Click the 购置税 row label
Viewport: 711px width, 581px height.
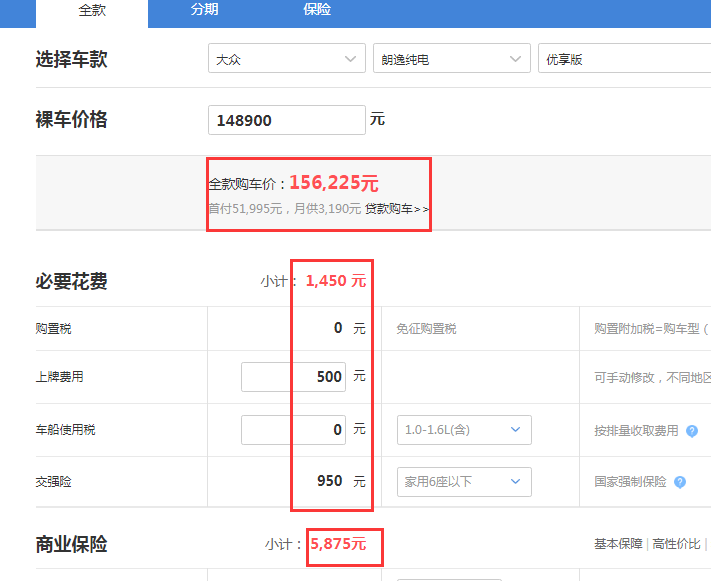click(54, 329)
